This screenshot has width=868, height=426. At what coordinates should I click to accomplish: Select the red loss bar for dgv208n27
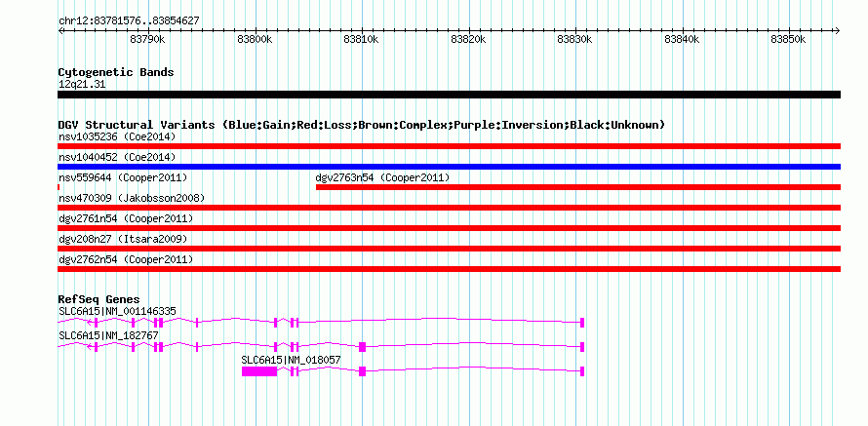[449, 249]
